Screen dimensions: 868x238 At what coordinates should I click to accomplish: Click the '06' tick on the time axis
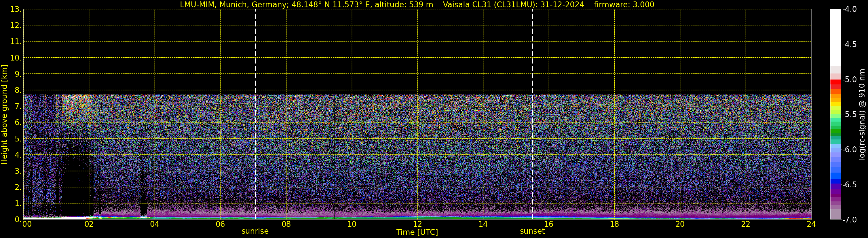(x=220, y=224)
